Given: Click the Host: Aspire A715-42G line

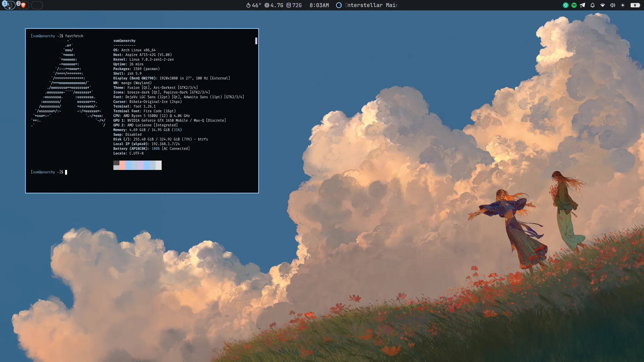Looking at the screenshot, I should pyautogui.click(x=143, y=55).
